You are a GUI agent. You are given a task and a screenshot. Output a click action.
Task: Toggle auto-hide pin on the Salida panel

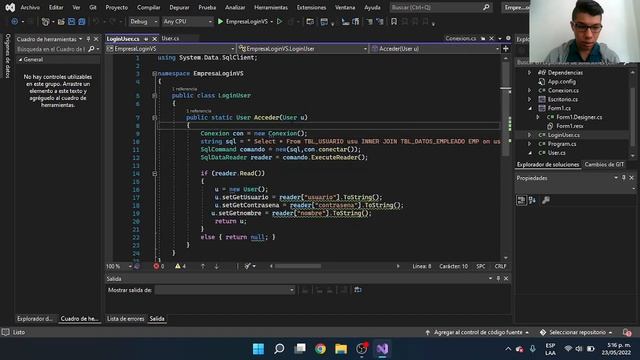click(x=498, y=278)
